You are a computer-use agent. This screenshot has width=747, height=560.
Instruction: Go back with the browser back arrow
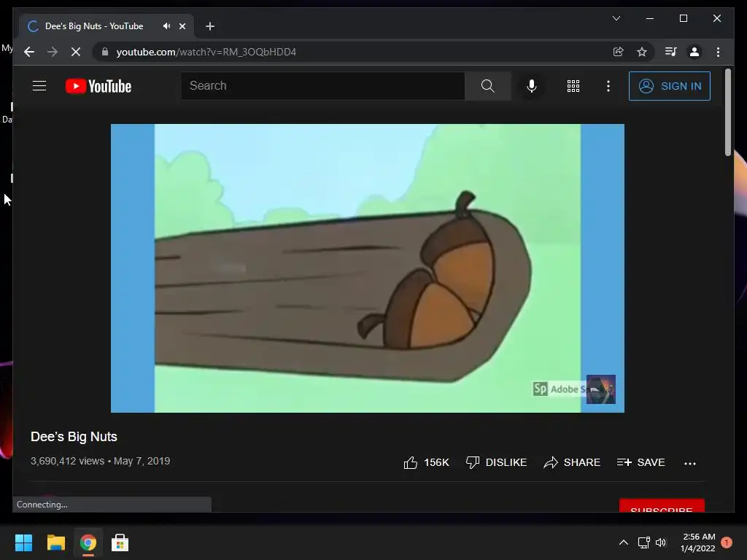[29, 52]
